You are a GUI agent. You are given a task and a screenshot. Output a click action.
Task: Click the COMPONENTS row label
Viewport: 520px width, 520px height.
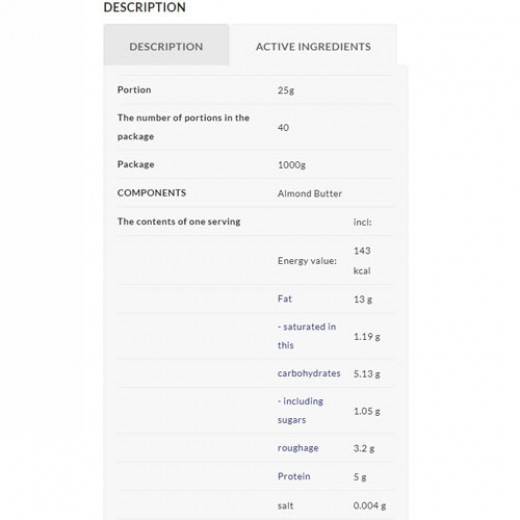[151, 193]
